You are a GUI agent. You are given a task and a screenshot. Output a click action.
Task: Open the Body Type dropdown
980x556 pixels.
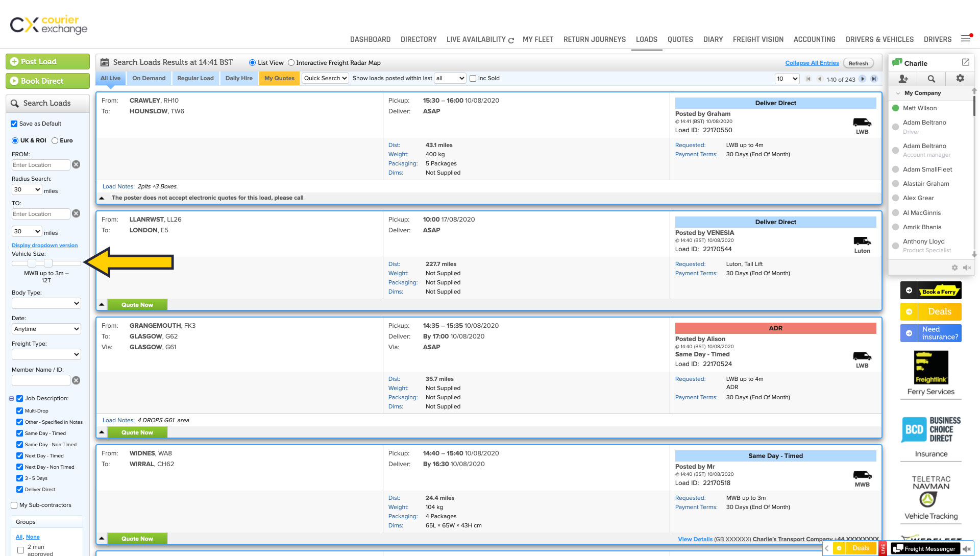coord(46,303)
